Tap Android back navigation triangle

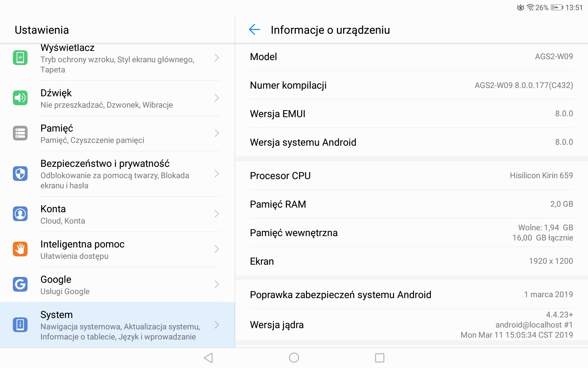pos(209,358)
